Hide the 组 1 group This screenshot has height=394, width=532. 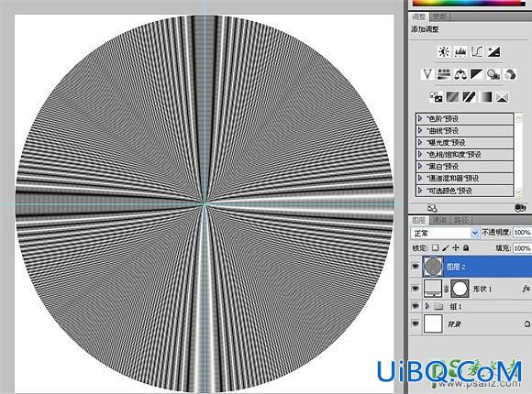point(416,306)
